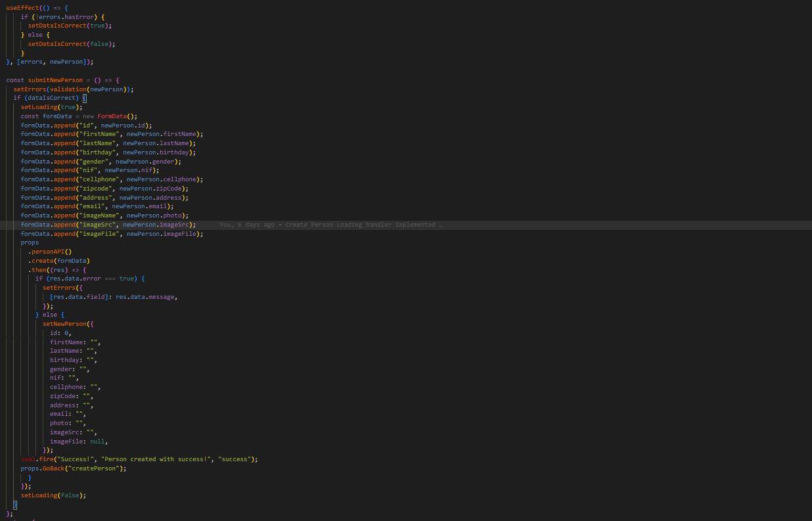Click the email: "" reset property
This screenshot has height=521, width=812.
click(x=68, y=415)
